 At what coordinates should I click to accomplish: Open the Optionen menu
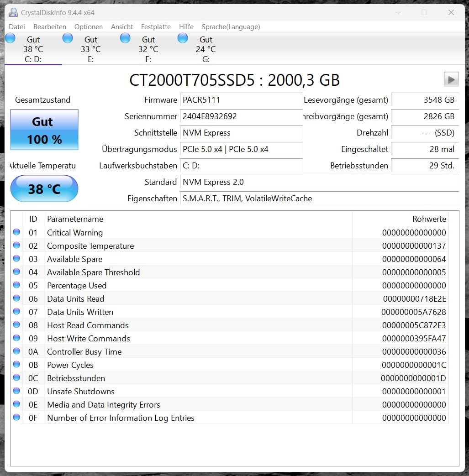click(89, 27)
